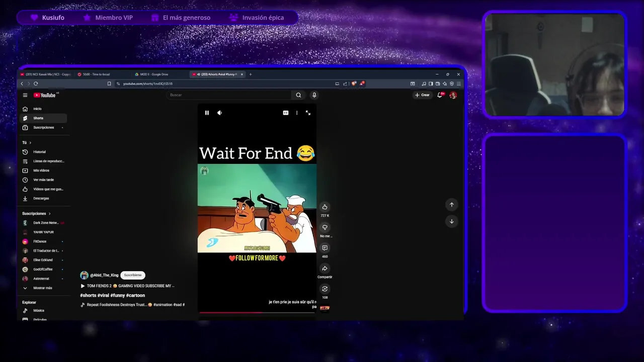The width and height of the screenshot is (644, 362).
Task: Open Elise Ecklund channel
Action: pyautogui.click(x=43, y=260)
